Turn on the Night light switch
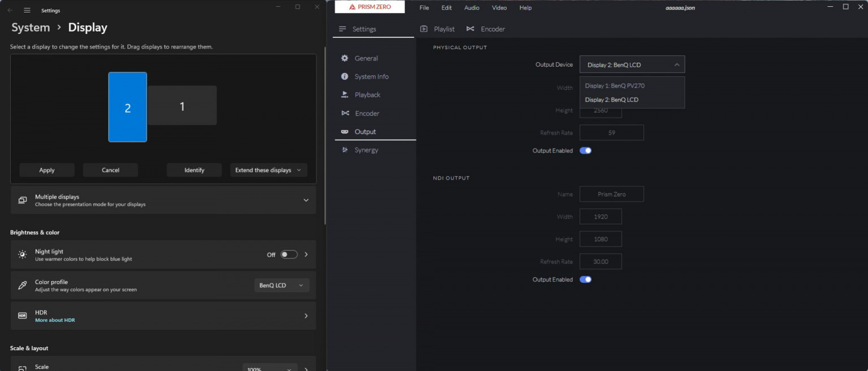Image resolution: width=868 pixels, height=371 pixels. click(289, 254)
